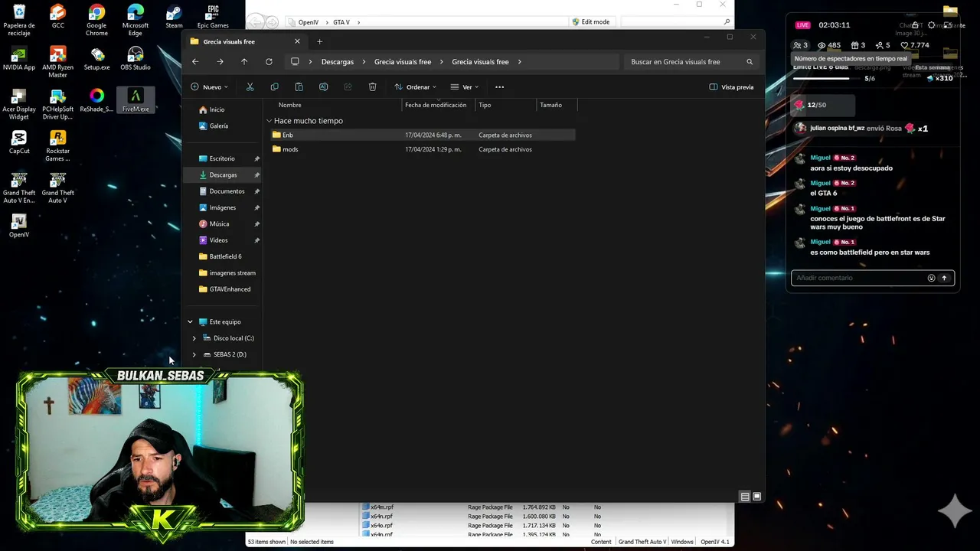Close the Grecia visuals free tab

(297, 41)
